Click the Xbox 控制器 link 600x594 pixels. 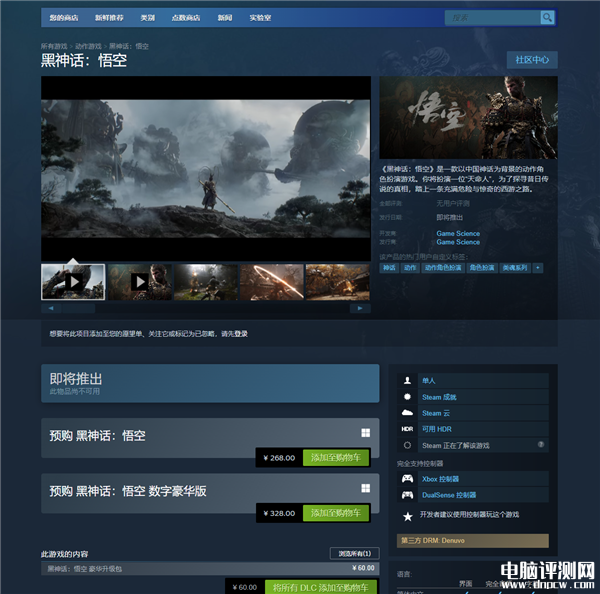coord(440,479)
